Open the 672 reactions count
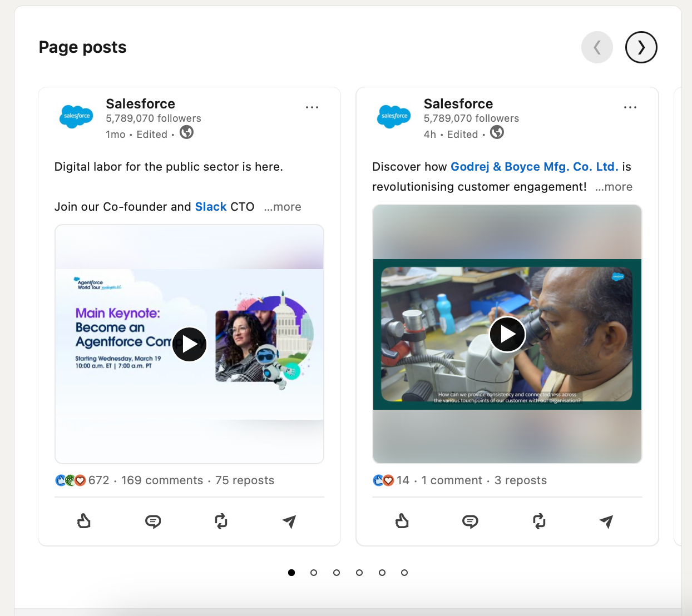 tap(99, 480)
